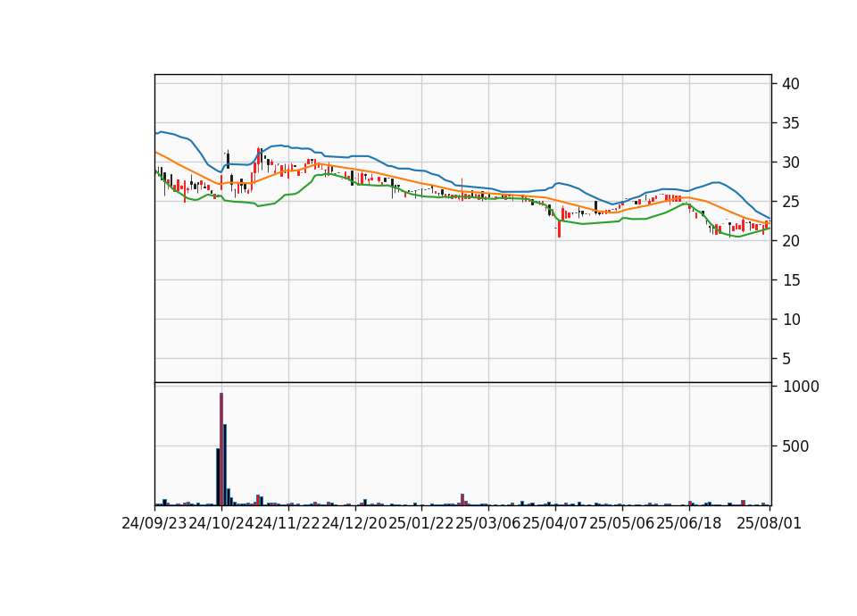
Task: Click the volume axis value 1000
Action: 801,387
